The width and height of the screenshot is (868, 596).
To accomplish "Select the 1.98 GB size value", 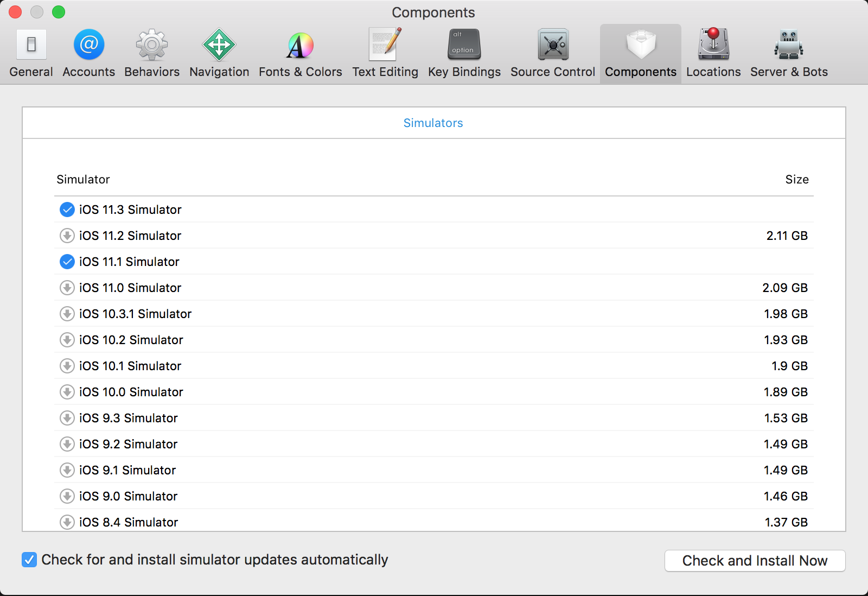I will click(786, 314).
